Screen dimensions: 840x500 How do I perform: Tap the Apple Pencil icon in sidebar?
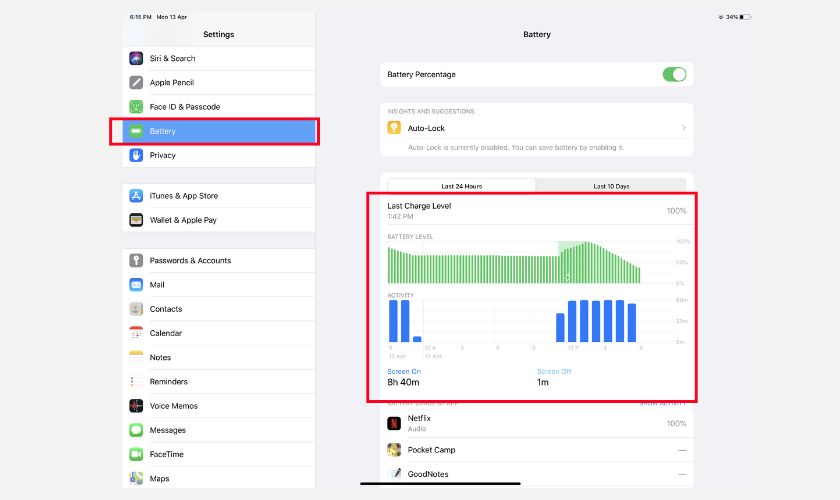point(136,83)
